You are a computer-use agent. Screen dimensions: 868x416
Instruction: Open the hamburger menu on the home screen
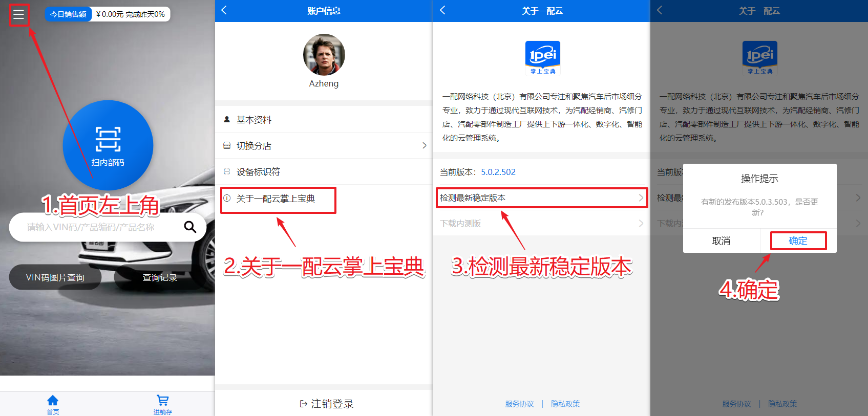point(18,14)
